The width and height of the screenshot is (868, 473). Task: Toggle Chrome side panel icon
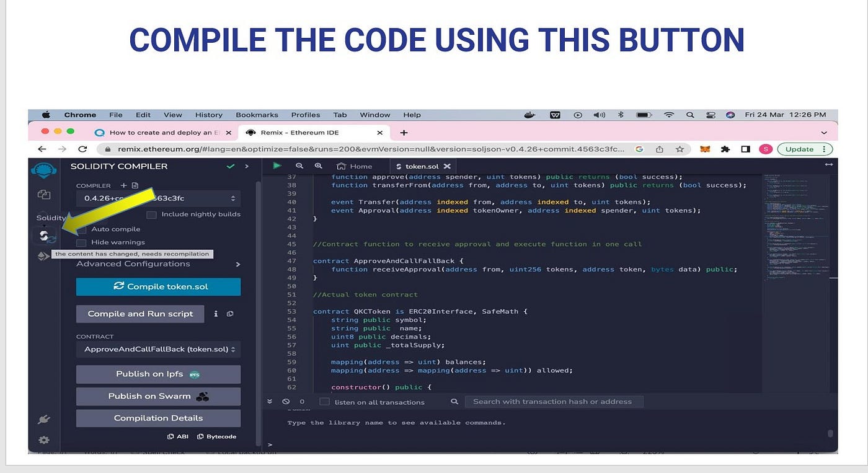pos(745,149)
